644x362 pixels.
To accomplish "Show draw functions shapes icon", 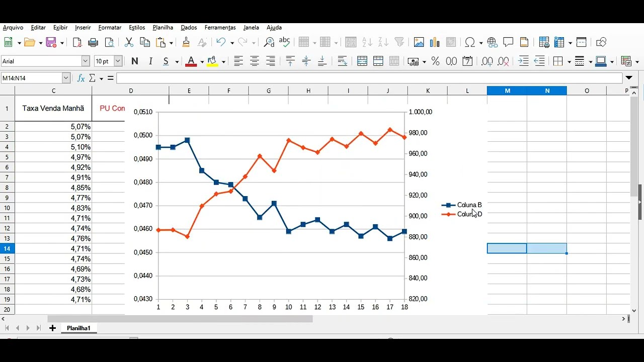I will 601,42.
